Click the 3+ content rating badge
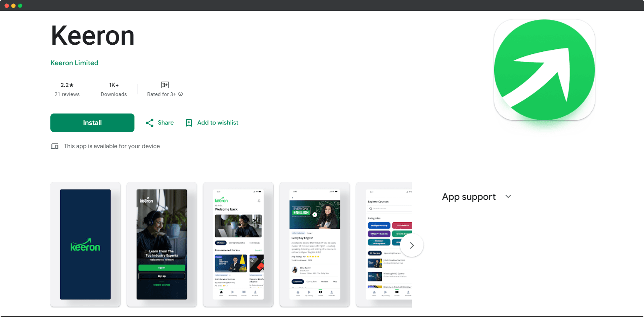Image resolution: width=644 pixels, height=317 pixels. click(x=165, y=85)
